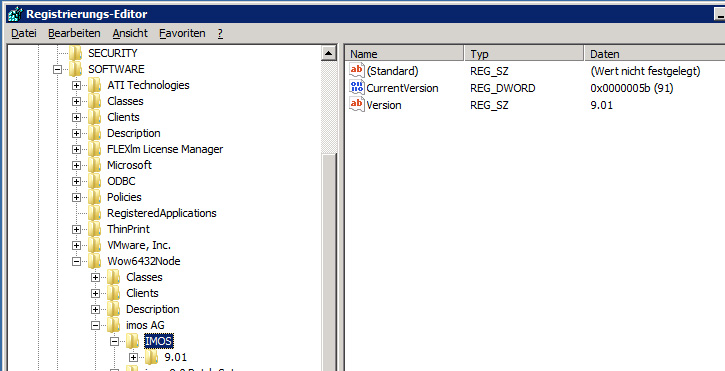725x371 pixels.
Task: Expand the ATI Technologies key
Action: coord(76,86)
